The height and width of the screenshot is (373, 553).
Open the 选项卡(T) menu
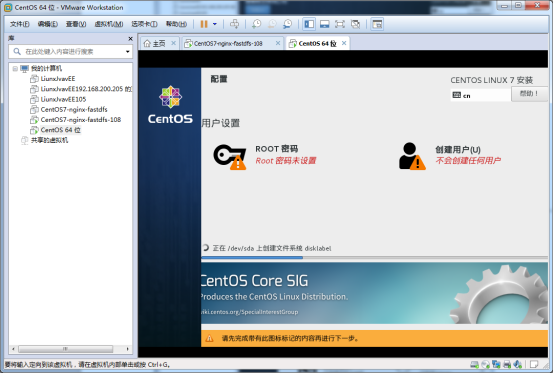[x=144, y=24]
